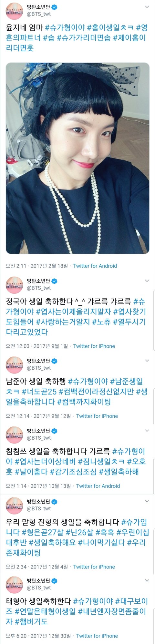Image resolution: width=155 pixels, height=644 pixels.
Task: Open the selfie photo in first tweet
Action: point(77,158)
